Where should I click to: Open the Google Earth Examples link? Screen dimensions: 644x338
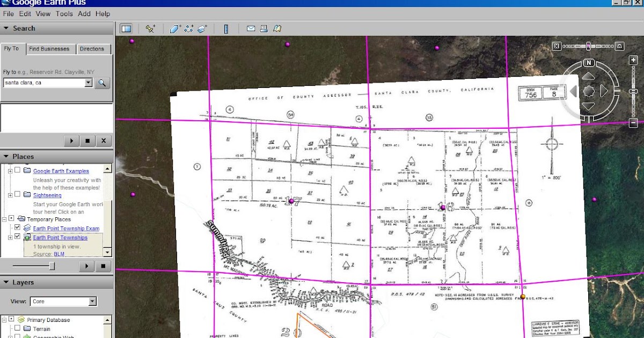(61, 171)
